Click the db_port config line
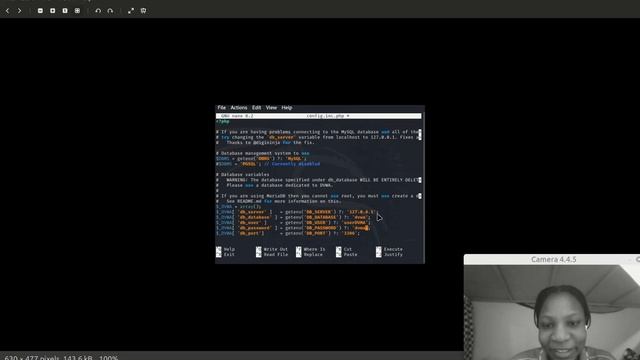The image size is (640, 360). pyautogui.click(x=288, y=233)
